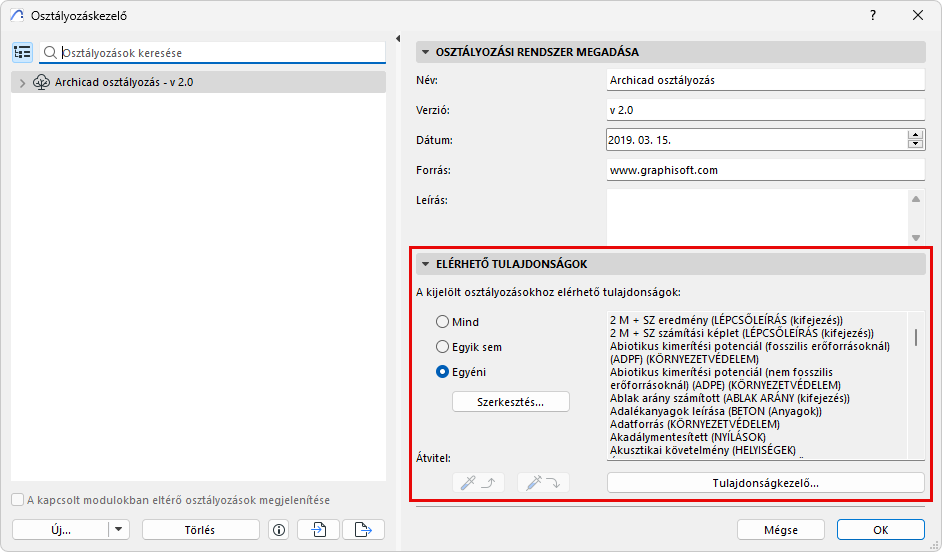The height and width of the screenshot is (552, 942).
Task: Pick up properties with eyedropper icon
Action: click(478, 482)
